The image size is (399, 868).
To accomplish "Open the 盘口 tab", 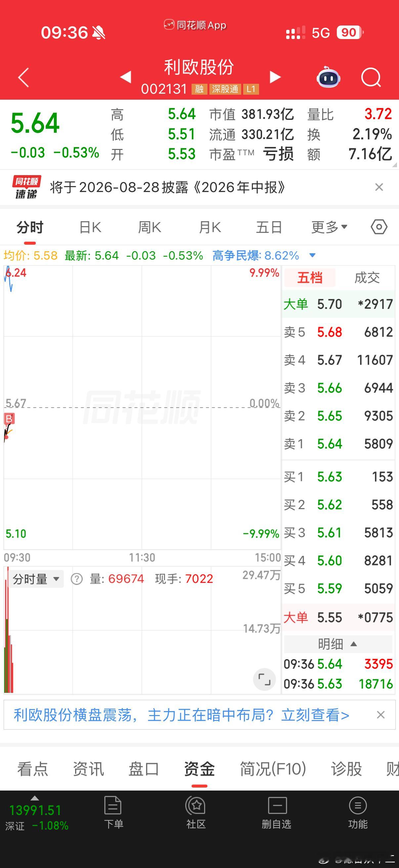I will [144, 769].
